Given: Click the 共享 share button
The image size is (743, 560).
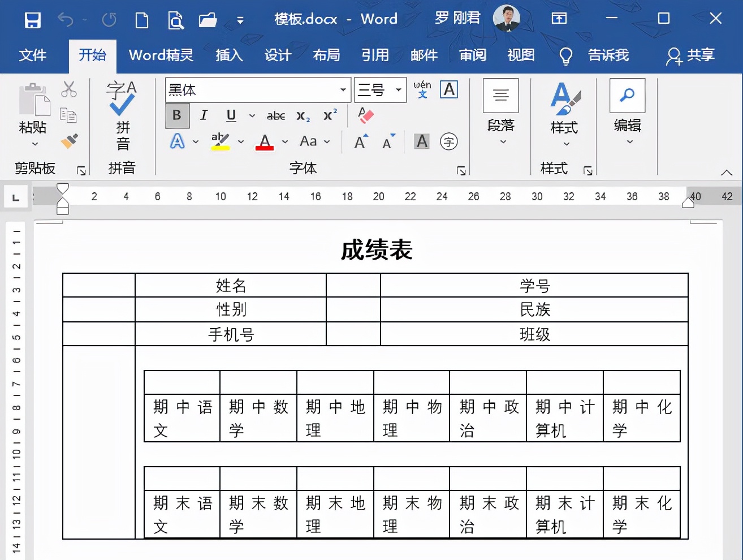Looking at the screenshot, I should [690, 55].
